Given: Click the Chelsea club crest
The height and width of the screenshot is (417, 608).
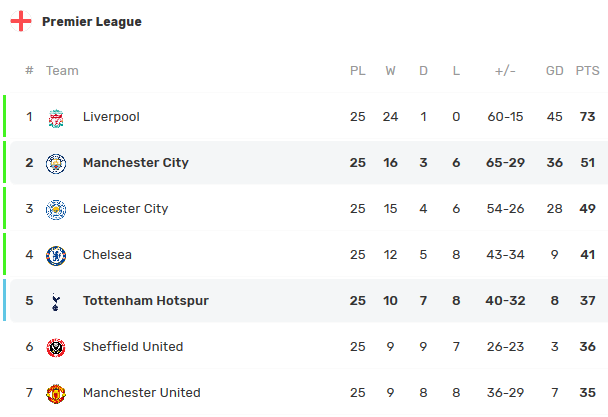Looking at the screenshot, I should tap(56, 255).
